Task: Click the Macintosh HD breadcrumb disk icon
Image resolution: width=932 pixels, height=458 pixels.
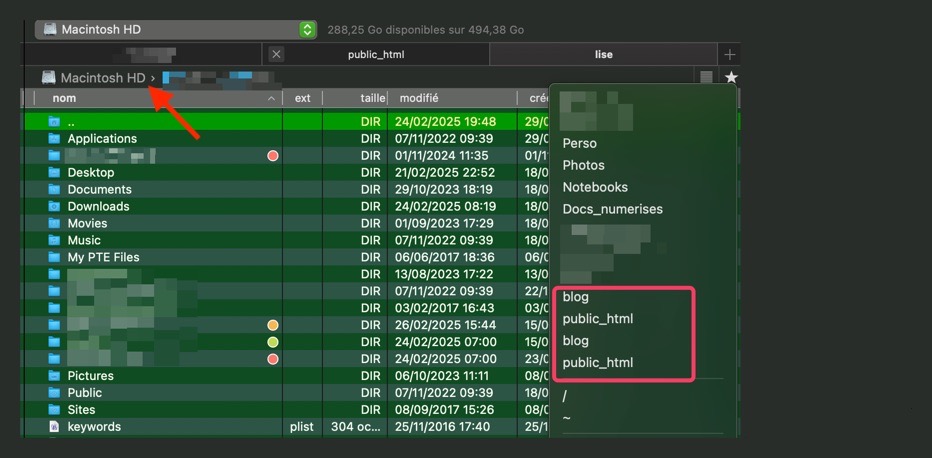Action: [x=49, y=78]
